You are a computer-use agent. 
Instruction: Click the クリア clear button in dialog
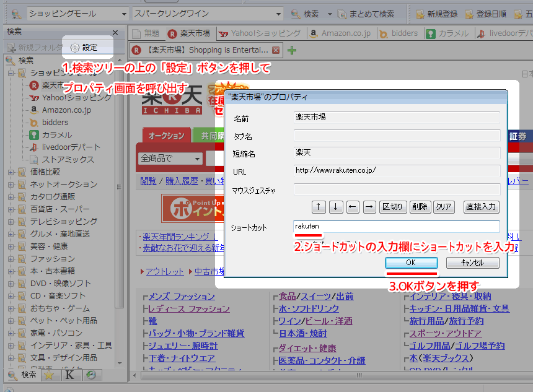pos(444,207)
